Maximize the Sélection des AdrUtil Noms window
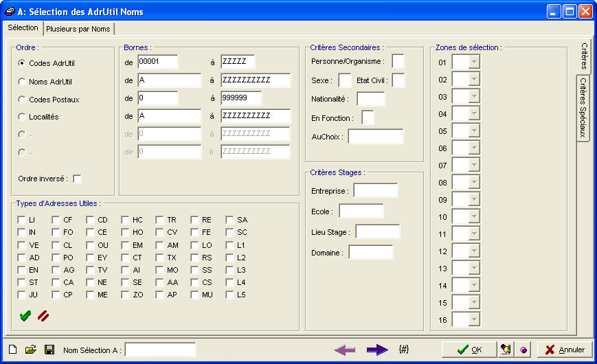597x364 pixels. (x=570, y=12)
